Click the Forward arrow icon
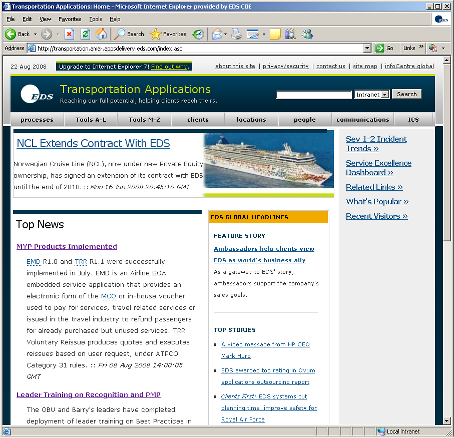454x438 pixels. (x=46, y=34)
